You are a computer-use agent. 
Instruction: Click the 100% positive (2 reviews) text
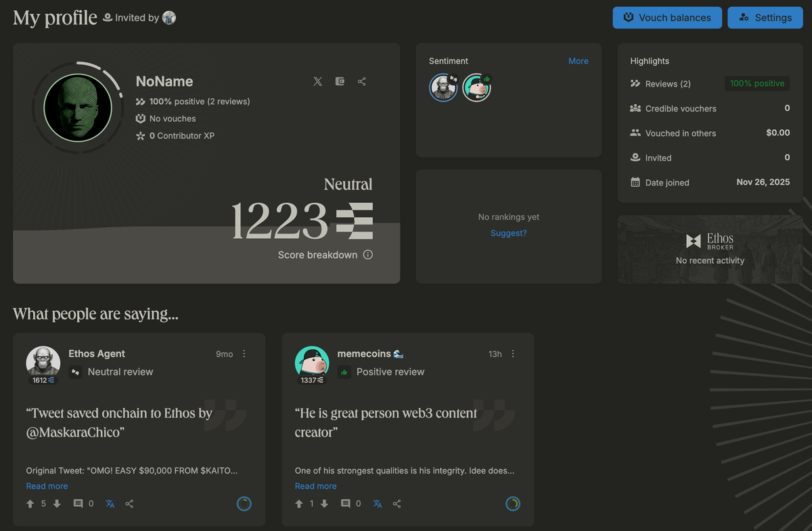point(200,101)
